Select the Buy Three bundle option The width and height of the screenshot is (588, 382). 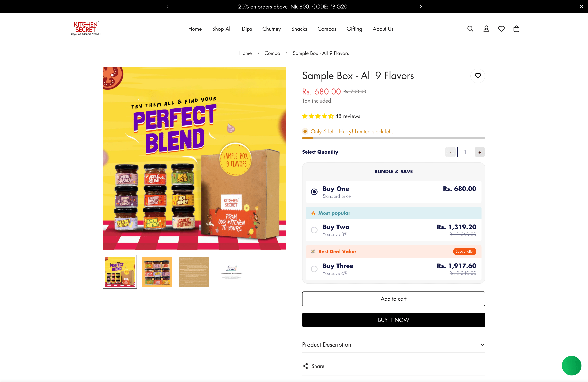[314, 269]
